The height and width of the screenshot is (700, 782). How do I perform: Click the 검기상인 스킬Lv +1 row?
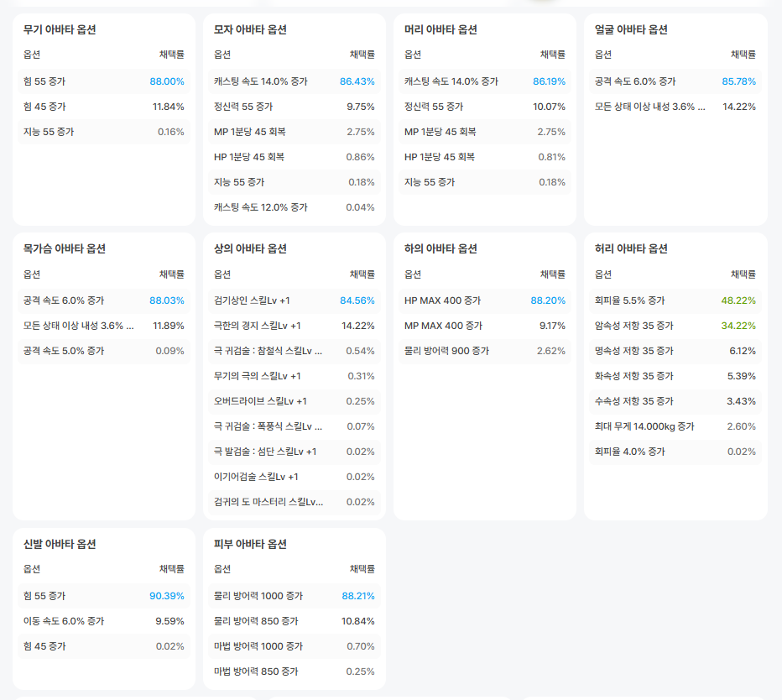(x=252, y=300)
